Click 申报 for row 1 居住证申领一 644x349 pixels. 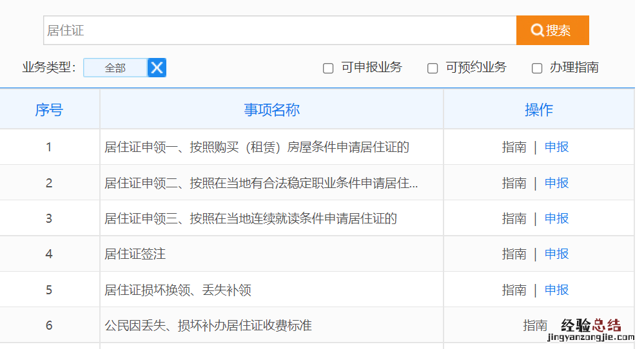[556, 147]
